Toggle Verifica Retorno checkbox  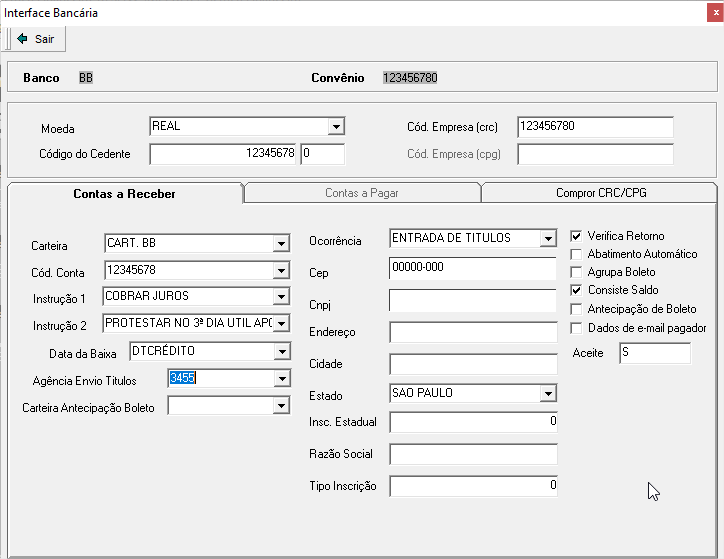tap(576, 236)
